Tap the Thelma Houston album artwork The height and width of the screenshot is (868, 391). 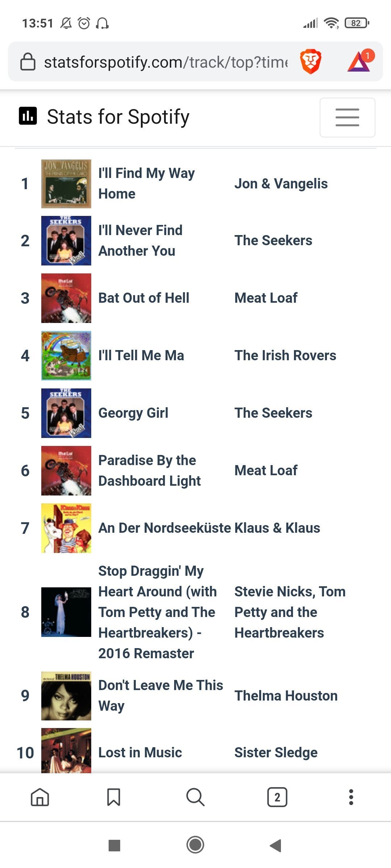[66, 696]
